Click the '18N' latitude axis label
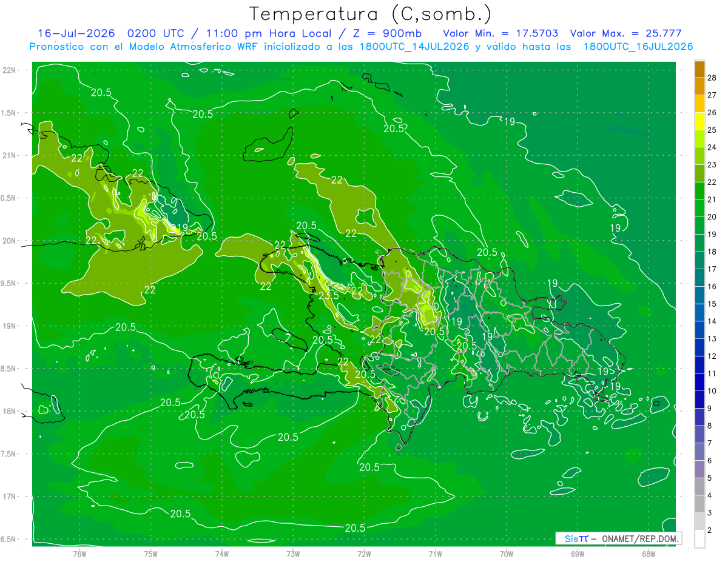 click(x=9, y=412)
